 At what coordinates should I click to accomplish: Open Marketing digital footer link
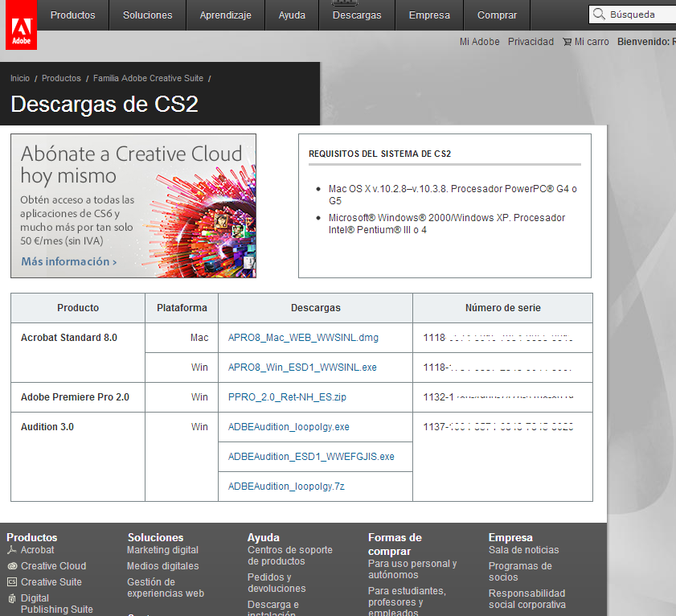(x=162, y=550)
